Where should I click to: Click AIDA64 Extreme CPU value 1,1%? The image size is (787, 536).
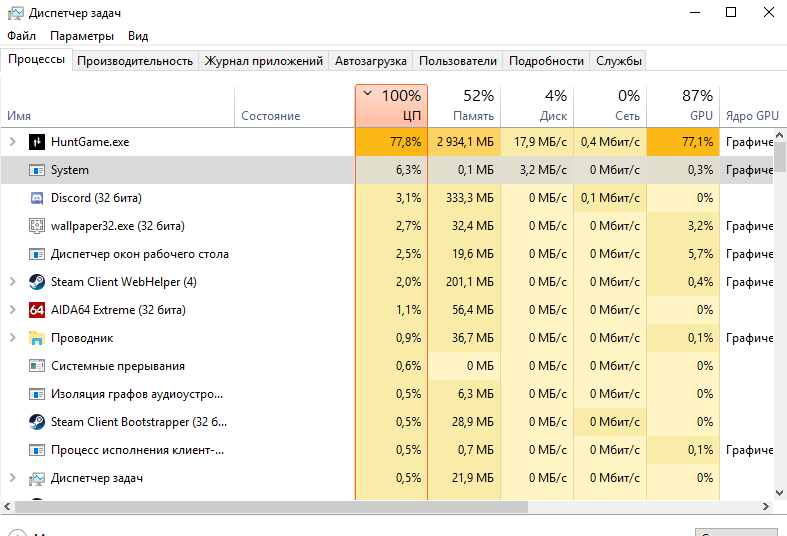409,310
